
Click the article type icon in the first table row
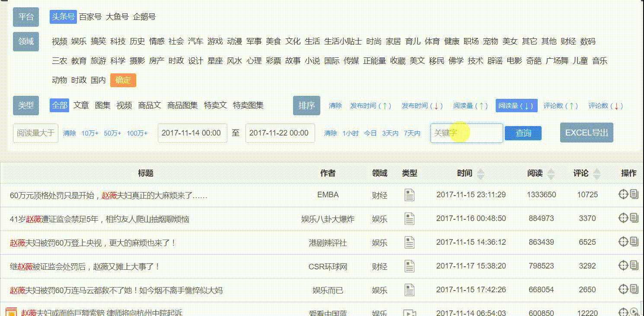point(409,195)
